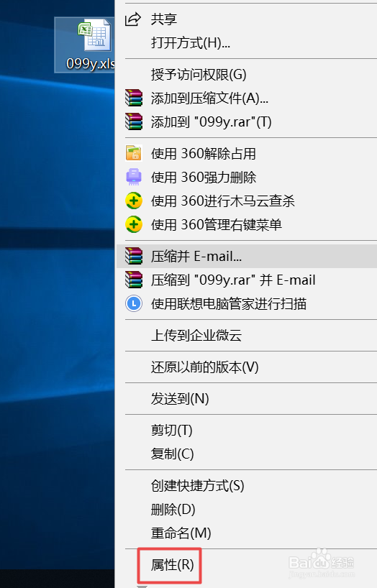Viewport: 377px width, 588px height.
Task: Click WinRAR icon beside 添加到 "099y.rar"(T)
Action: [134, 121]
